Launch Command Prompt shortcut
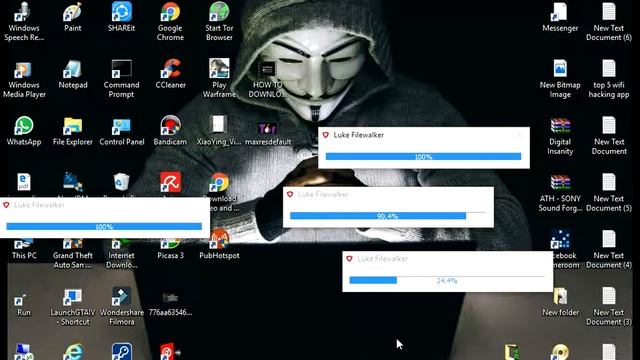Viewport: 640px width, 360px height. pos(121,79)
